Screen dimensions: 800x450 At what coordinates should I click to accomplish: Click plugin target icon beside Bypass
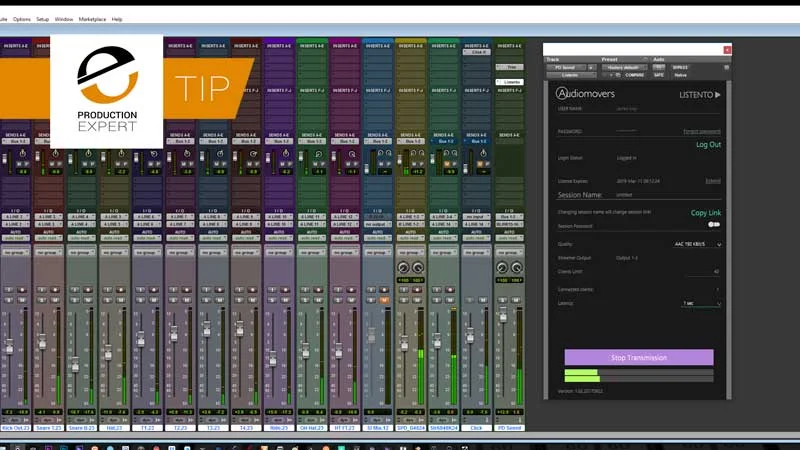tap(727, 67)
